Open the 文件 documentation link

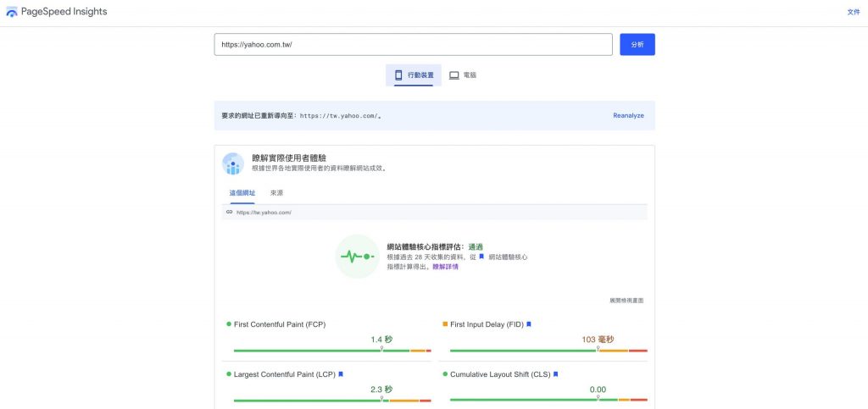click(853, 12)
